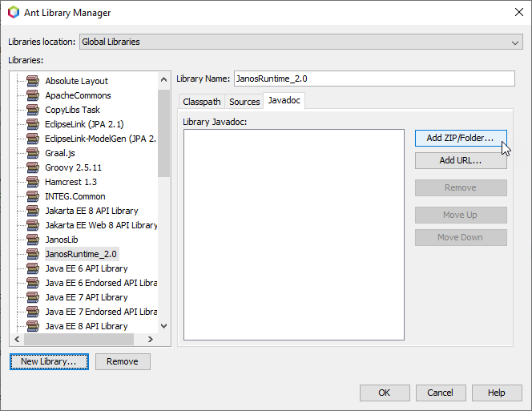
Task: Click the EclipseLink (JPA 2.1) library icon
Action: [x=33, y=124]
